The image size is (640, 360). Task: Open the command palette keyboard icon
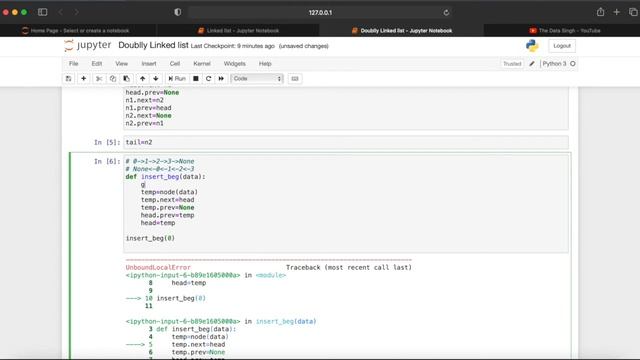pos(295,78)
